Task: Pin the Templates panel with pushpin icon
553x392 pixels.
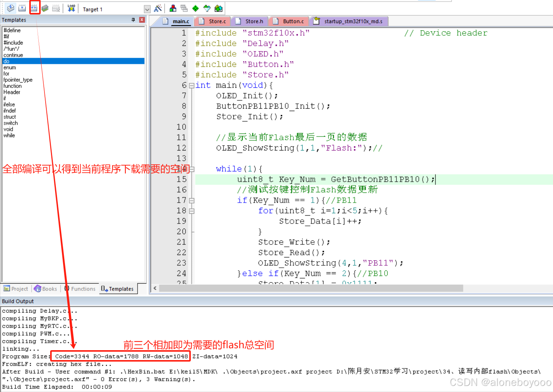Action: pos(133,20)
